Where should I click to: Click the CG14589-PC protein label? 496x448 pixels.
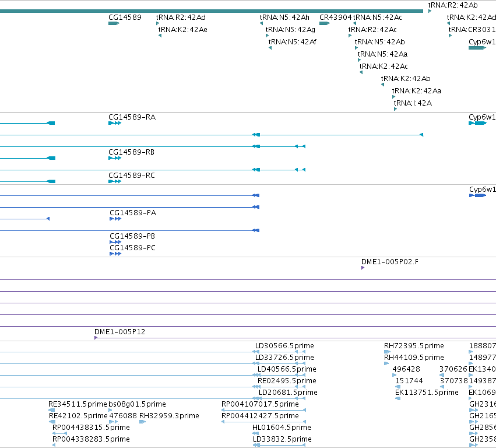pyautogui.click(x=132, y=248)
